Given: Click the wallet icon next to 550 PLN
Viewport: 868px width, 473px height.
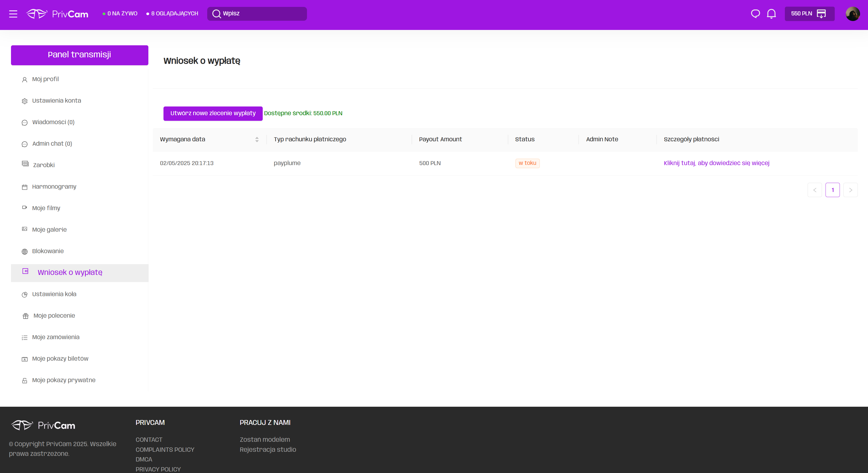Looking at the screenshot, I should pos(821,14).
